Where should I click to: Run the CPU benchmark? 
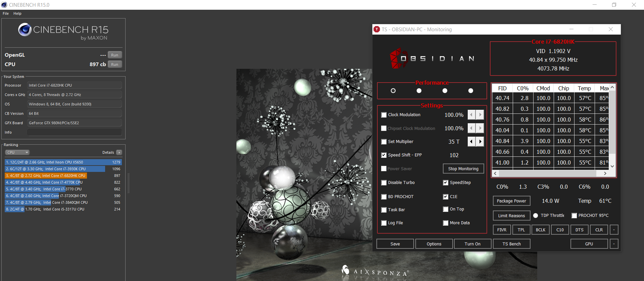click(x=114, y=64)
